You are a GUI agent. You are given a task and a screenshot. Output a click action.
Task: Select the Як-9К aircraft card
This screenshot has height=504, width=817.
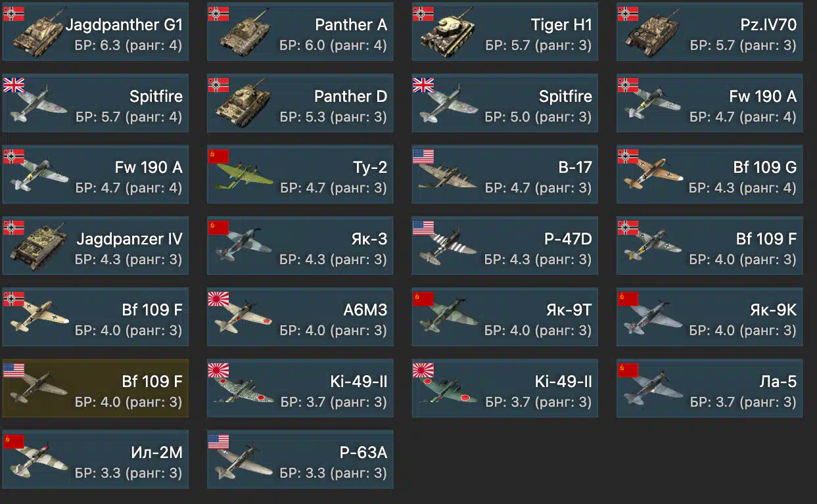(x=710, y=317)
